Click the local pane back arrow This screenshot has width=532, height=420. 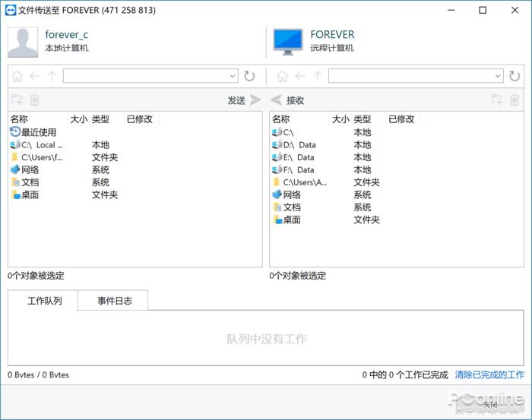[34, 76]
